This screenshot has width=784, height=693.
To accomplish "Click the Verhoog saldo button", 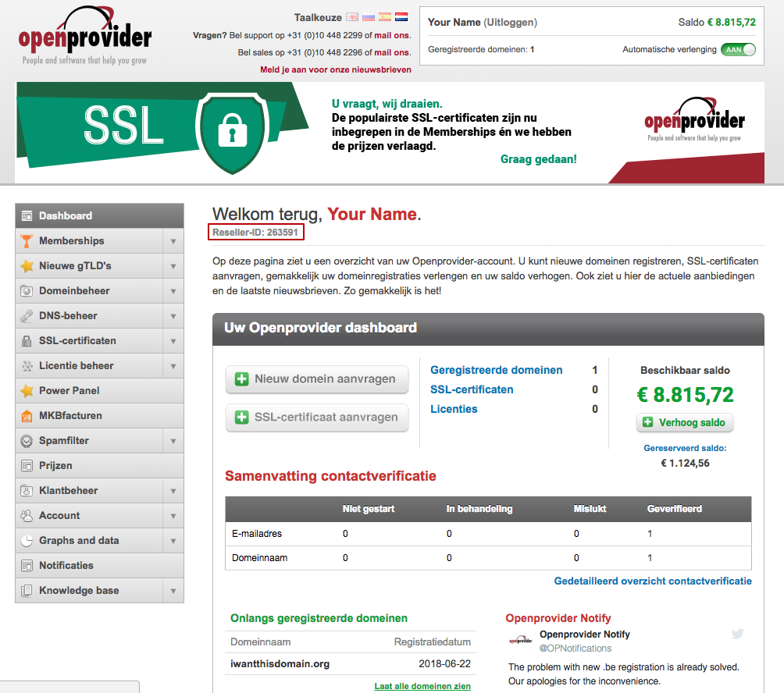I will click(685, 423).
